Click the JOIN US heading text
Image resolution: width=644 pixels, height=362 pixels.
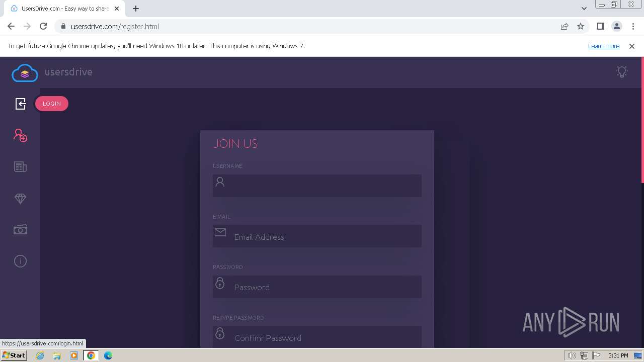235,144
